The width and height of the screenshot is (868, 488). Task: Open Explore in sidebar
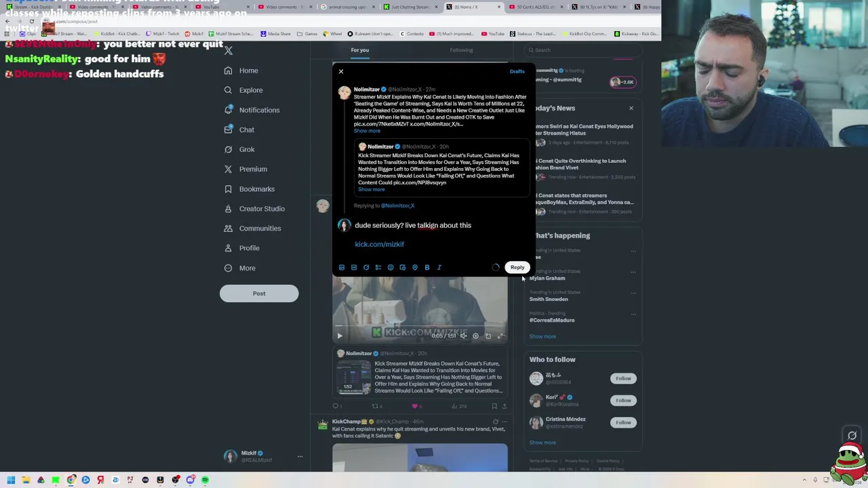243,90
